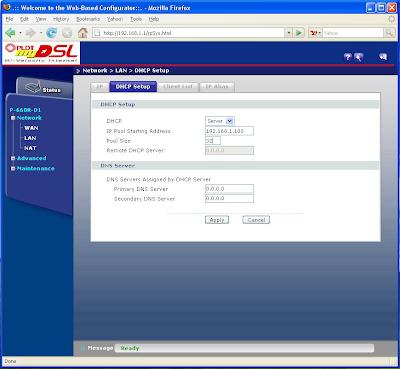Click the Firefox Back arrow button
This screenshot has width=400, height=369.
click(x=11, y=33)
